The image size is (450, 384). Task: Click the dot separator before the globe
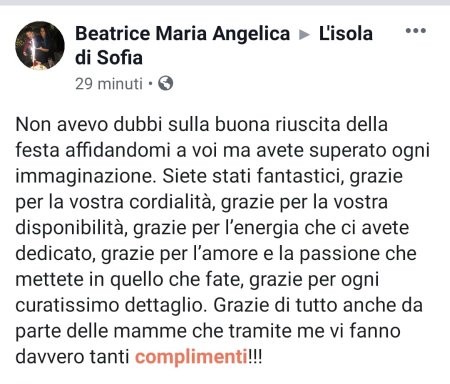click(x=150, y=84)
